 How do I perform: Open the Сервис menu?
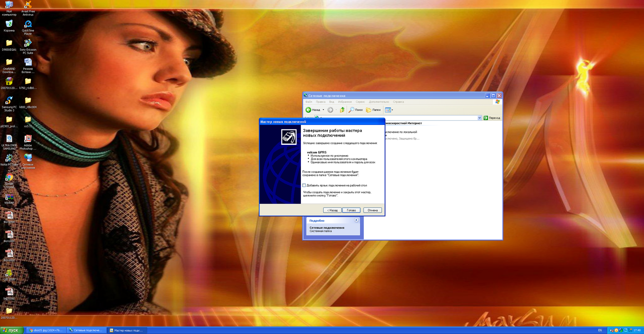[x=360, y=102]
